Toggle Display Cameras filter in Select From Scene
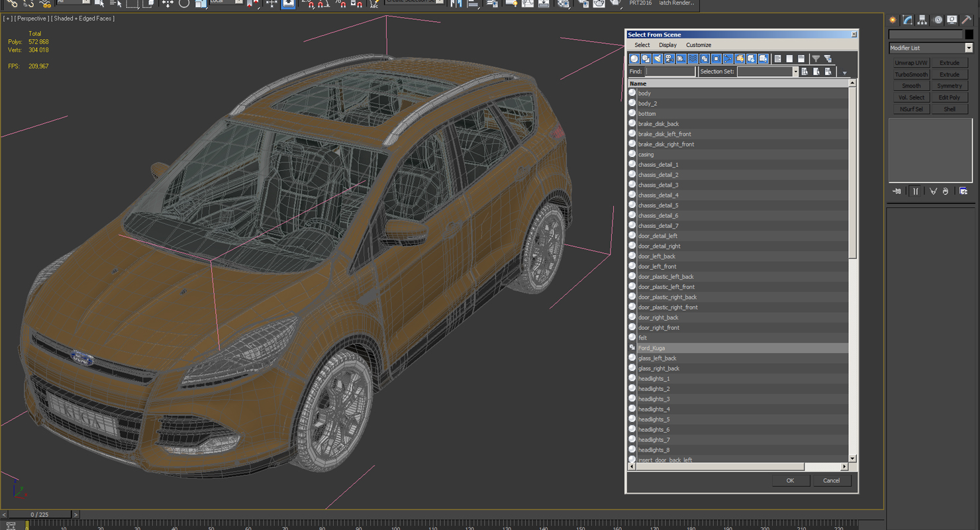980x530 pixels. [669, 59]
